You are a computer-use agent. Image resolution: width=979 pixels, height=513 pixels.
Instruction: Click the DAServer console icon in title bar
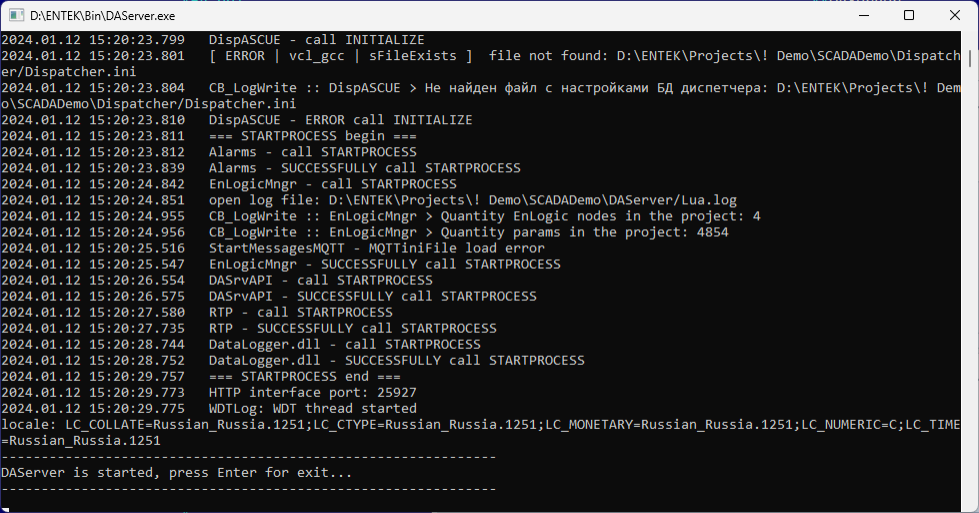click(15, 15)
